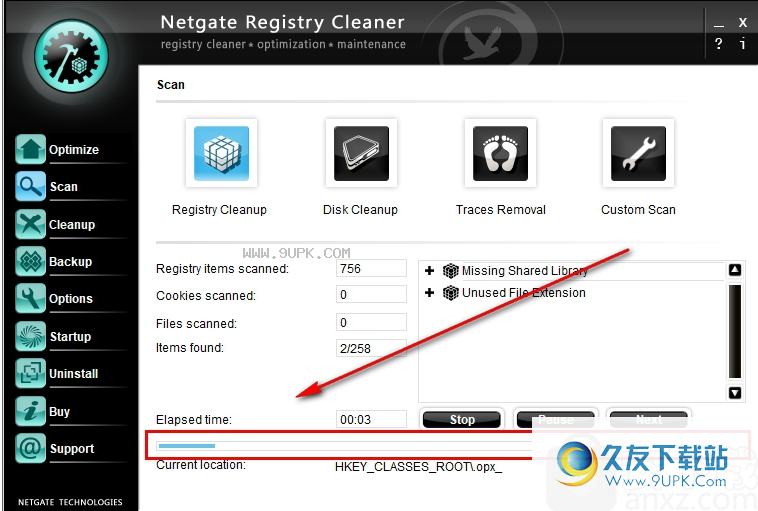758x511 pixels.
Task: Pause the running scan
Action: click(555, 420)
